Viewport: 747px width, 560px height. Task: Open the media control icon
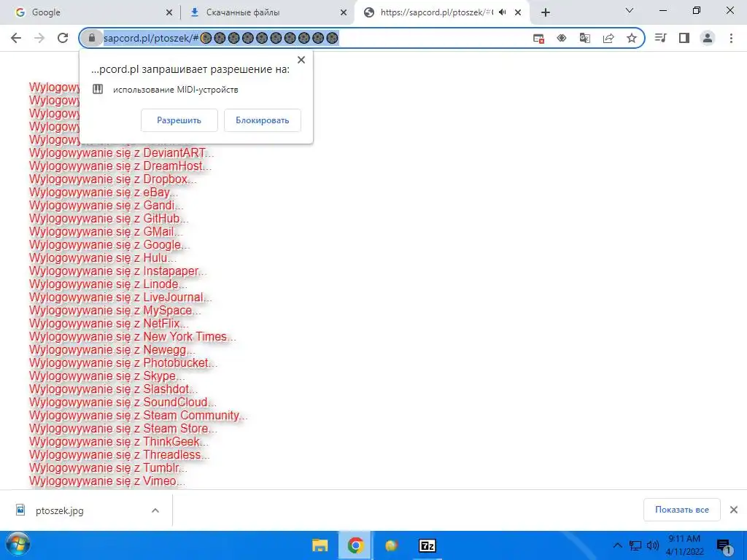[660, 38]
